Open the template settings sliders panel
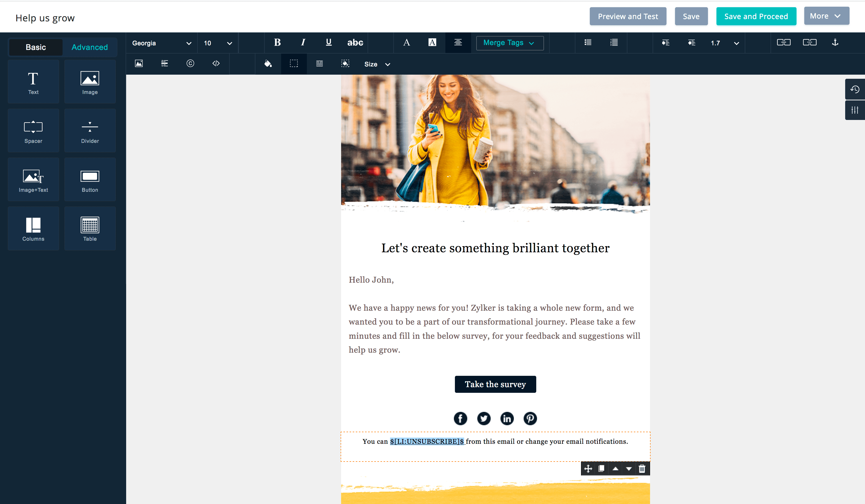Image resolution: width=865 pixels, height=504 pixels. pos(855,110)
